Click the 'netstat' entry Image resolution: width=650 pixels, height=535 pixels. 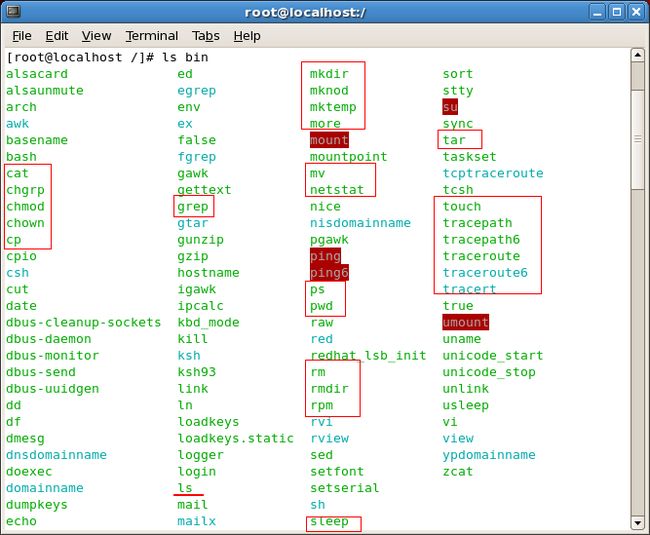coord(337,190)
